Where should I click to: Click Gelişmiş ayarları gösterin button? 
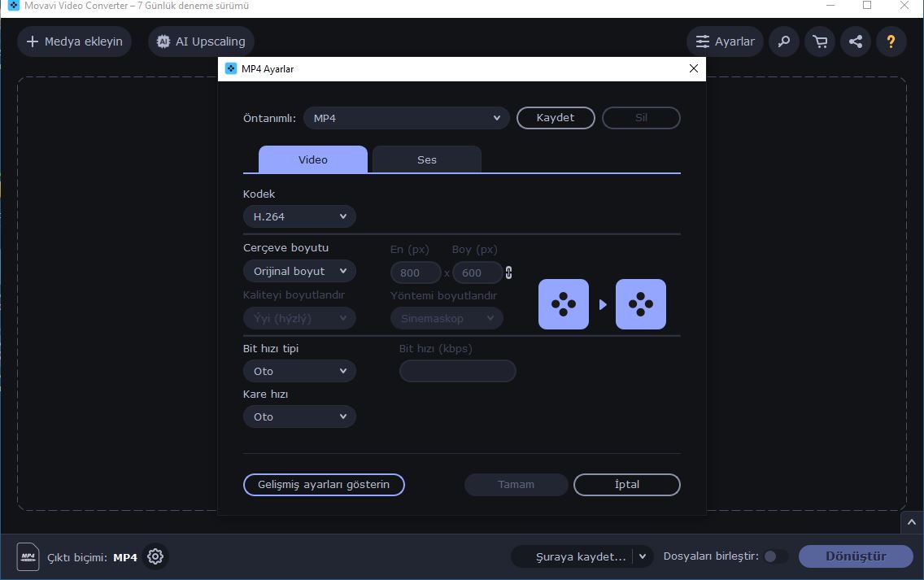coord(324,485)
